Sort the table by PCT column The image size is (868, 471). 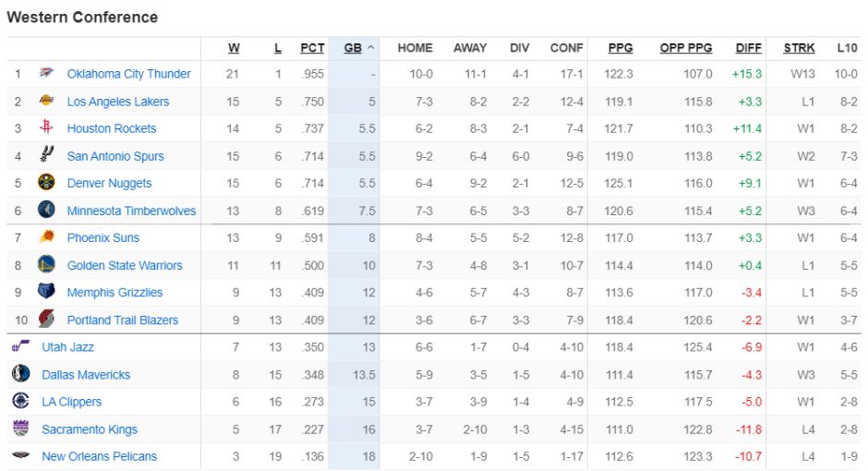[312, 48]
